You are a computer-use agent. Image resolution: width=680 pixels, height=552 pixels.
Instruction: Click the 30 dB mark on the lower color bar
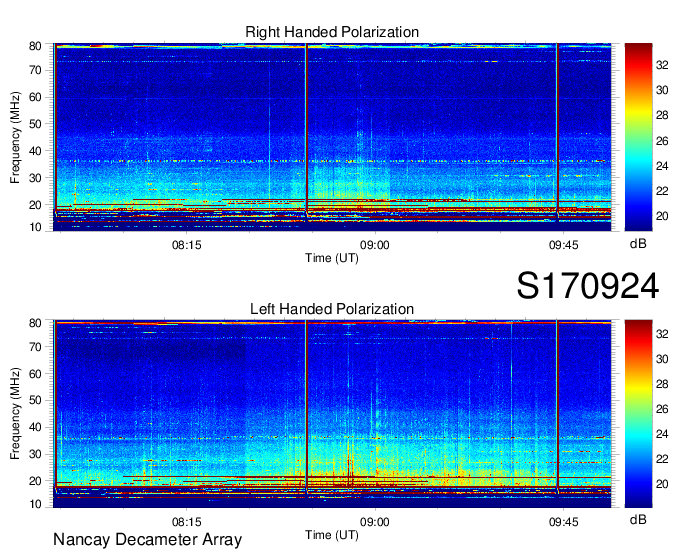coord(662,359)
